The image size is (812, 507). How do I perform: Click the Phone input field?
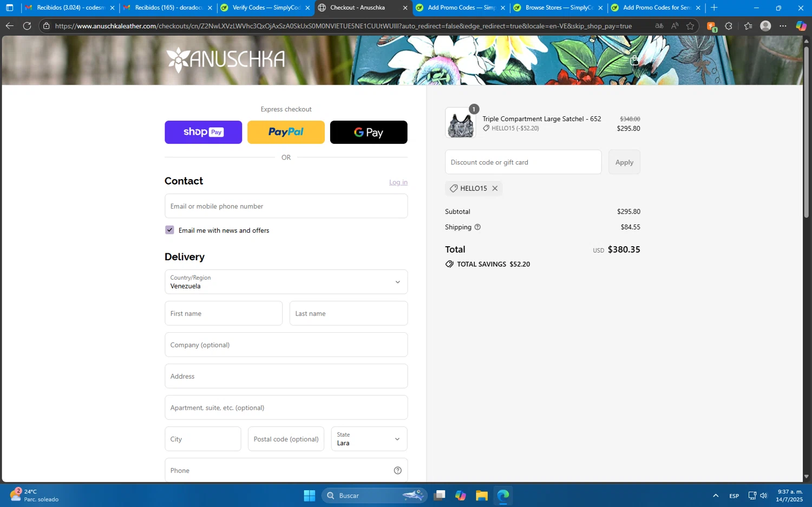pyautogui.click(x=286, y=470)
